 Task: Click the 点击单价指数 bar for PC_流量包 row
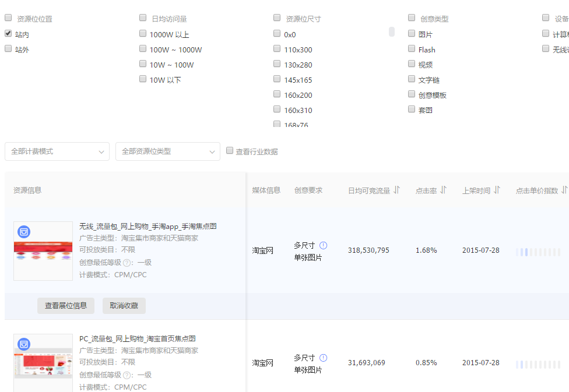click(x=538, y=365)
